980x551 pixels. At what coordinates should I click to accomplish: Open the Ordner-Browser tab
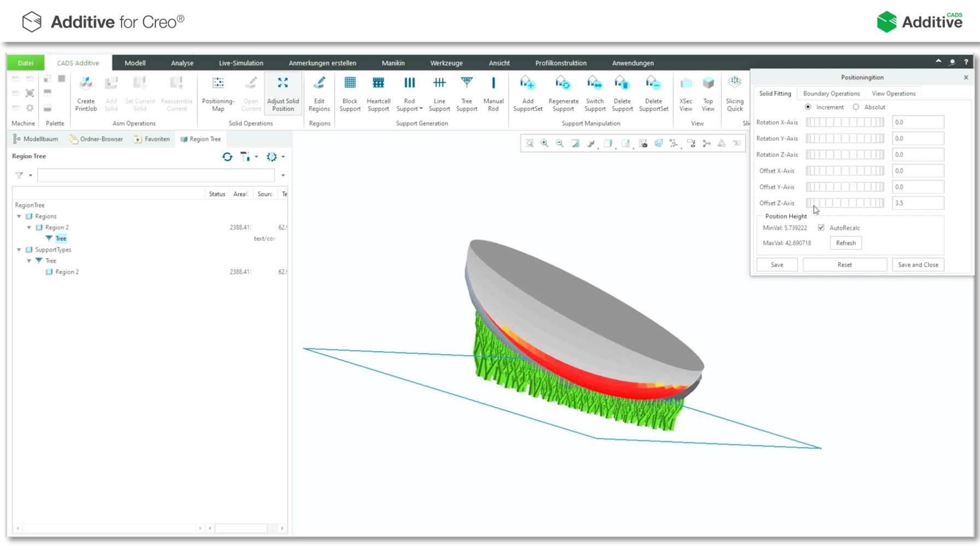point(96,139)
